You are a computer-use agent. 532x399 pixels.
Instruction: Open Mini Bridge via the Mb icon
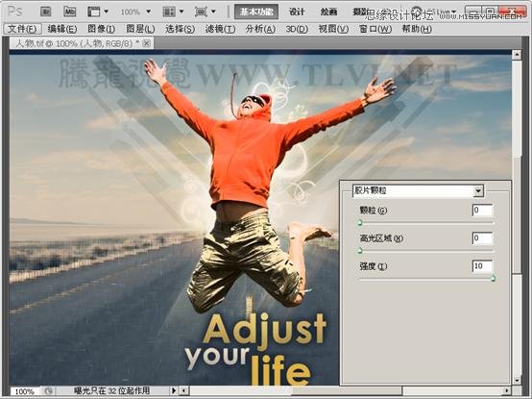70,12
